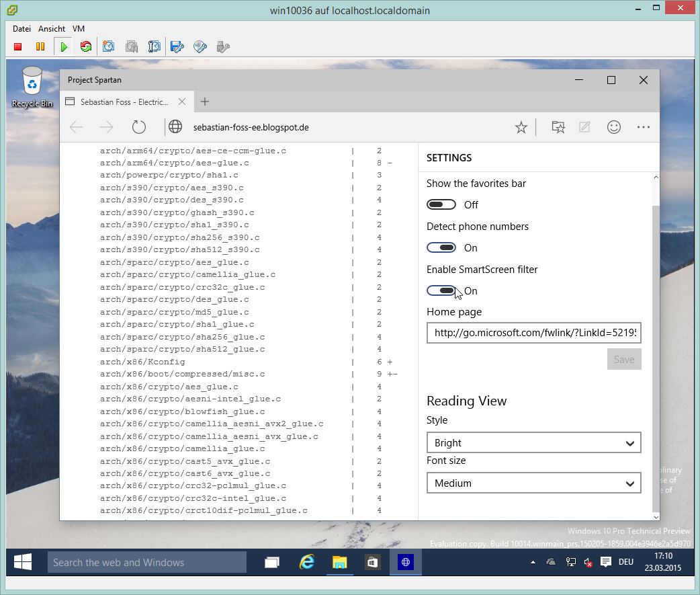Click the DEU input language indicator
Viewport: 700px width, 595px height.
626,562
